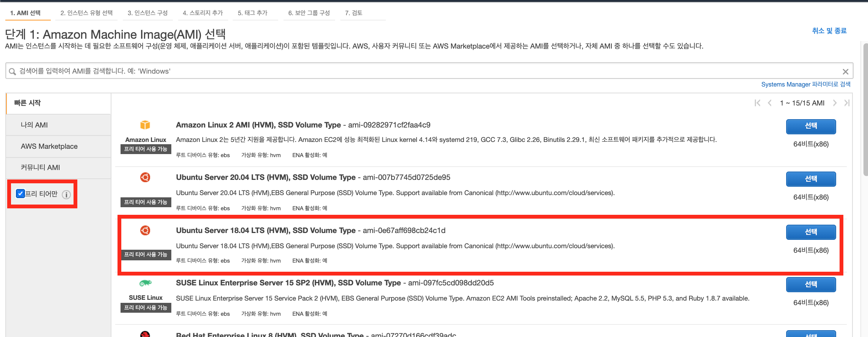This screenshot has width=868, height=337.
Task: Go to next AMI page arrow
Action: point(835,103)
